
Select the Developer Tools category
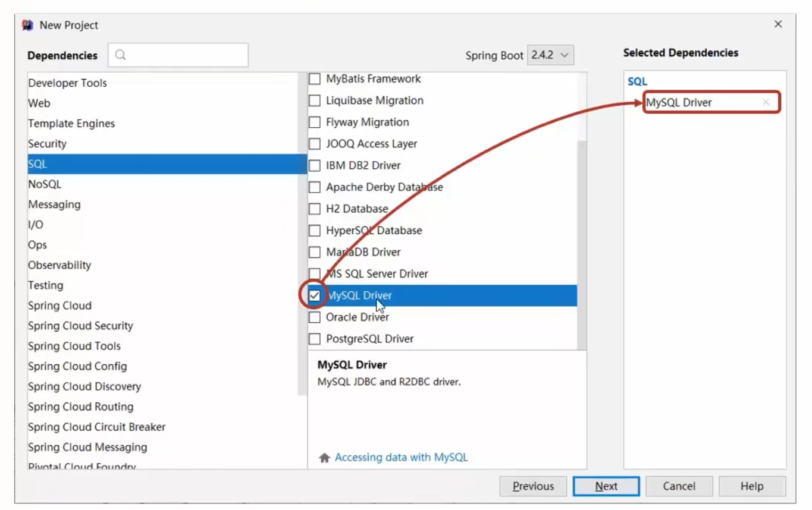tap(167, 83)
